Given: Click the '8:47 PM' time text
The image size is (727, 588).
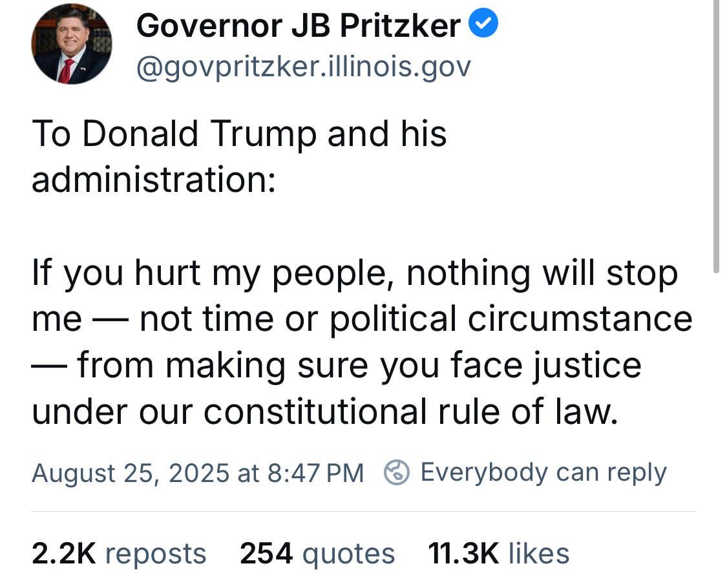Looking at the screenshot, I should [316, 473].
